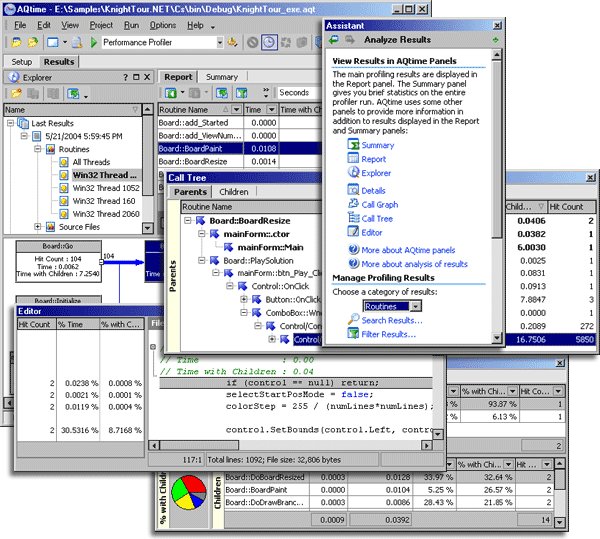Open the Routine Name column filter dropdown

tap(236, 110)
